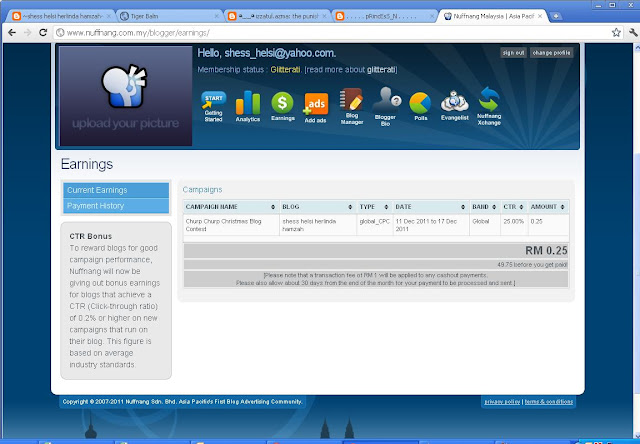The height and width of the screenshot is (444, 640).
Task: Click the change profile button
Action: point(551,53)
